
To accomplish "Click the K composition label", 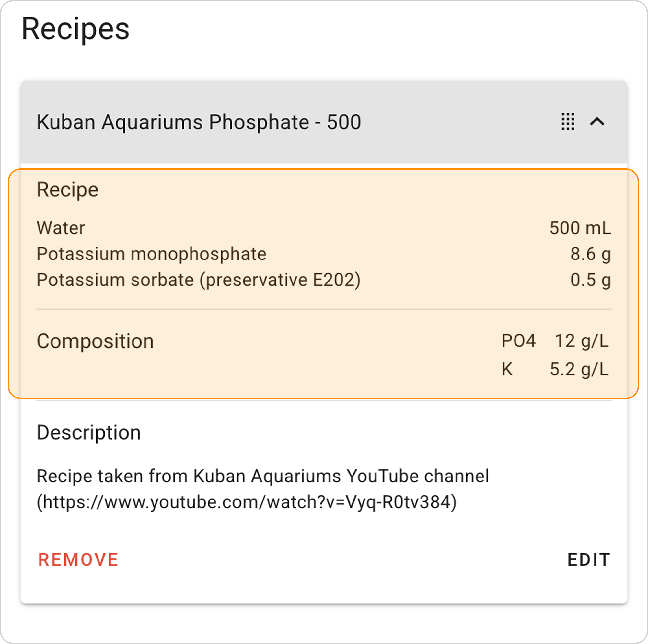I will click(x=507, y=369).
